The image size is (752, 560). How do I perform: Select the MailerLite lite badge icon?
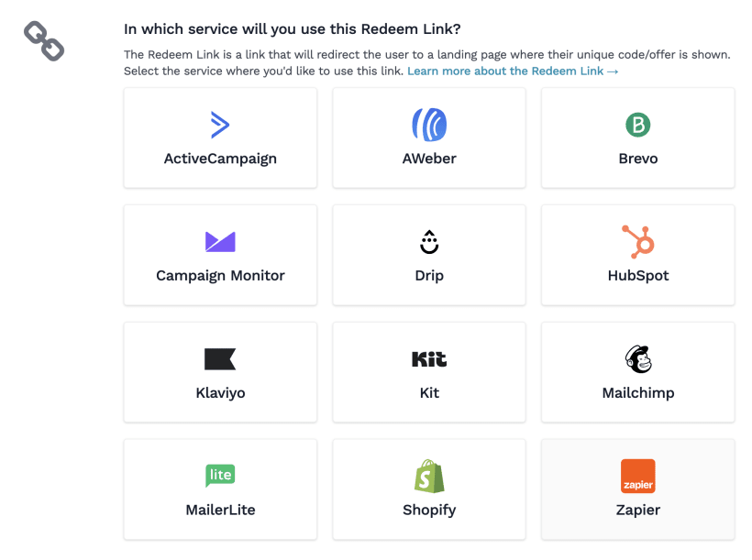click(x=220, y=476)
